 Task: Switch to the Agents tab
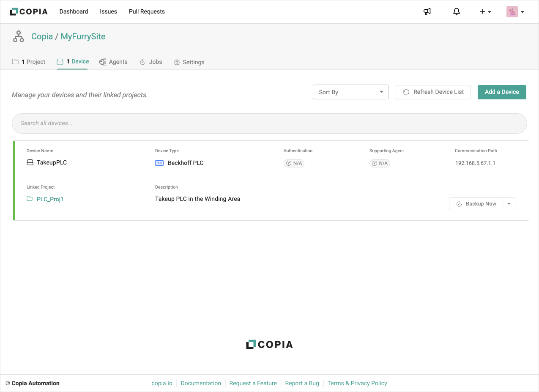(x=113, y=62)
